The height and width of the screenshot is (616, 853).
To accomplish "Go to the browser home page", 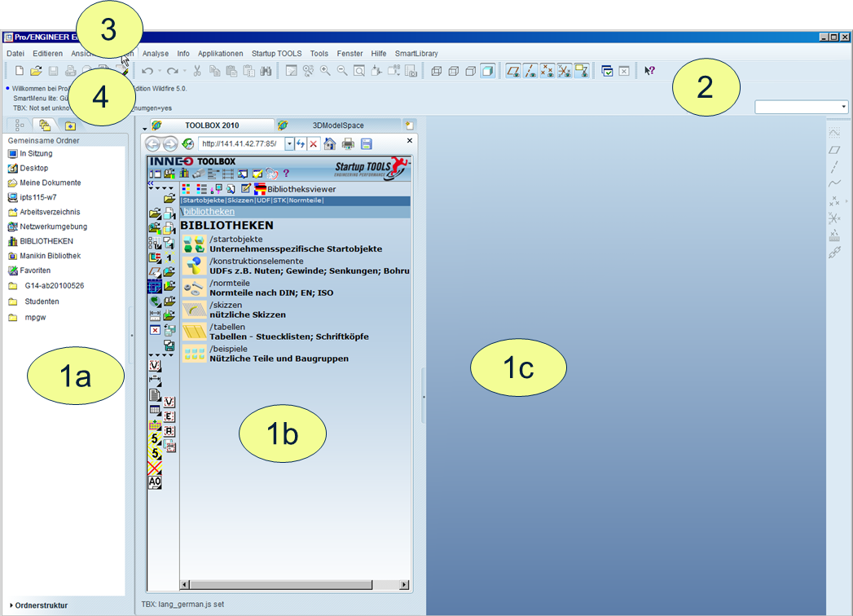I will pyautogui.click(x=330, y=143).
